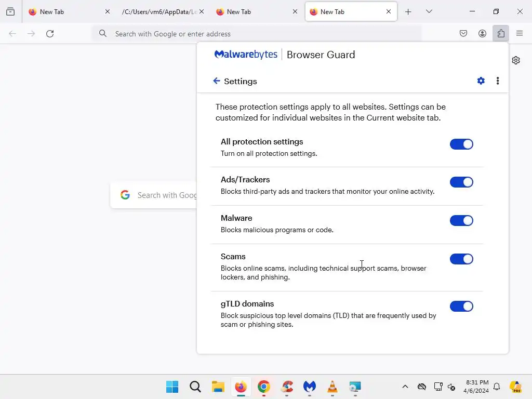Viewport: 532px width, 399px height.
Task: Open the notifications bell
Action: pos(497,387)
